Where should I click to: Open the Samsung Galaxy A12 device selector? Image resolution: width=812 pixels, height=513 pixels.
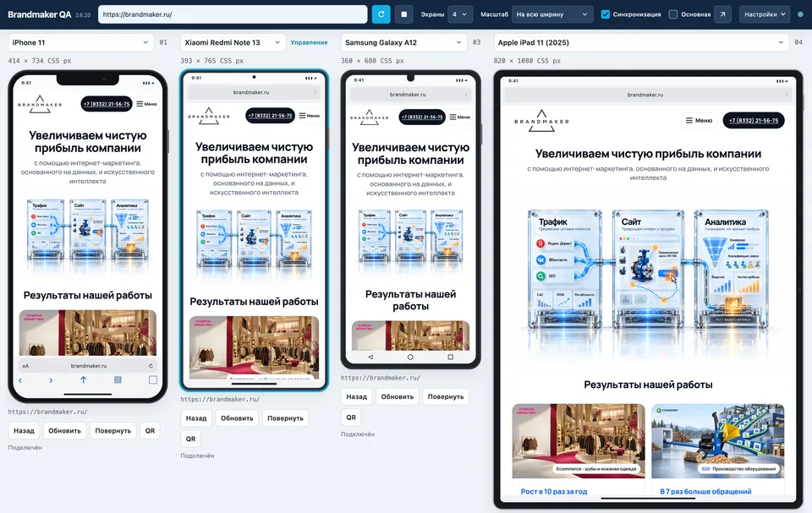click(404, 42)
